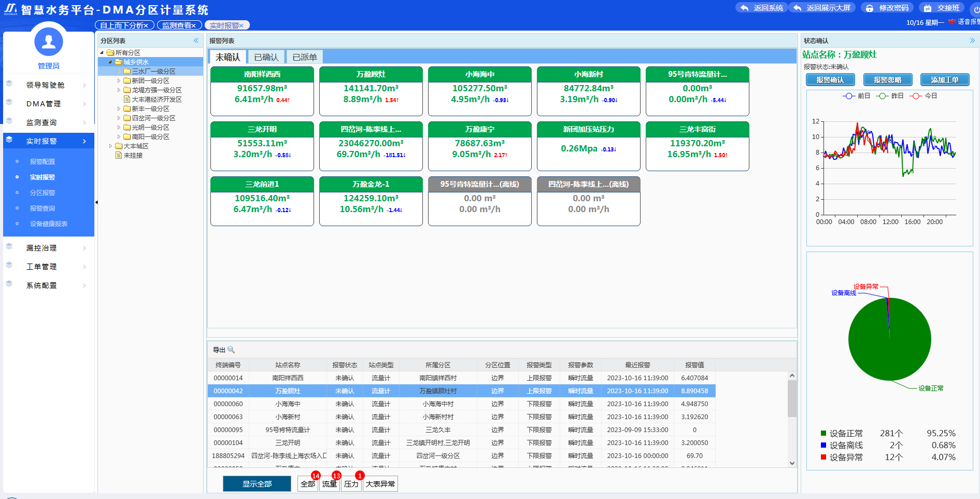
Task: Expand the 状态确认 panel double-chevron icon
Action: click(x=972, y=40)
